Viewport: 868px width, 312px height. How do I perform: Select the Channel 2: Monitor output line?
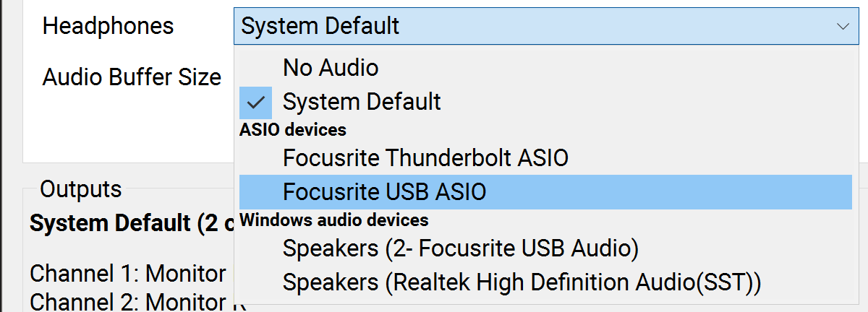tap(127, 301)
